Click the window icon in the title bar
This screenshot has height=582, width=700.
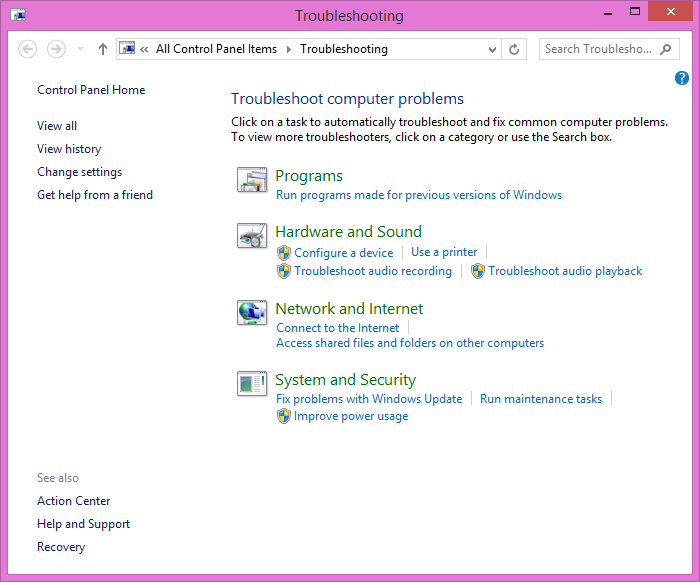pos(18,15)
